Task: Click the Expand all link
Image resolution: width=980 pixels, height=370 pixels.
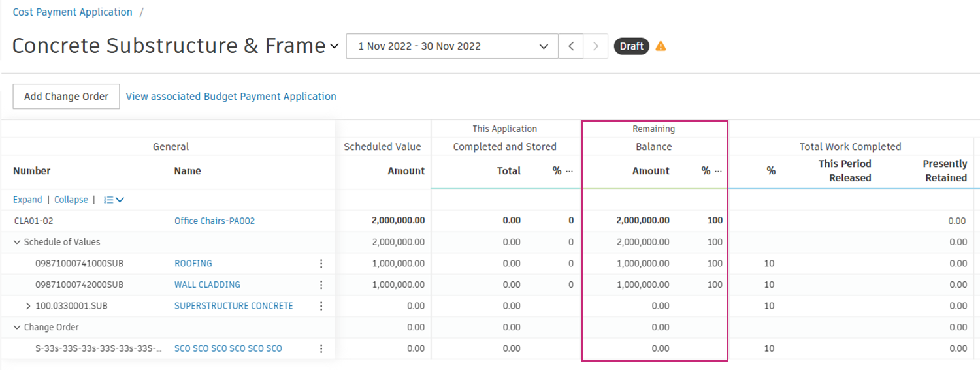Action: (27, 200)
